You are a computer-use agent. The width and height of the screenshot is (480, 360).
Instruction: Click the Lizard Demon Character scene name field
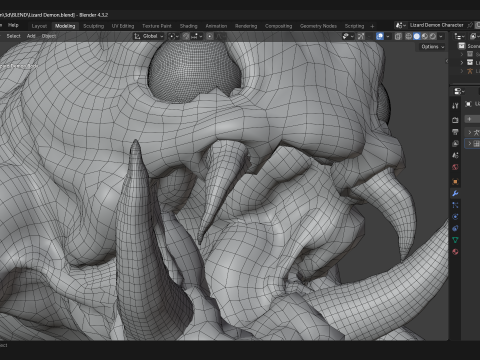(437, 25)
